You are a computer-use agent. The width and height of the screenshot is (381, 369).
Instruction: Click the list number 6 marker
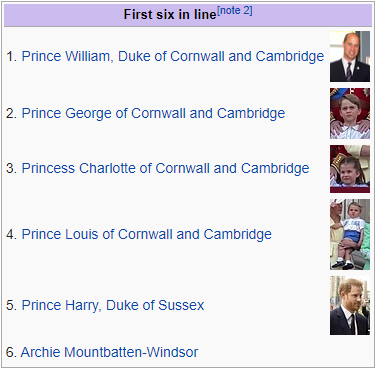(11, 352)
